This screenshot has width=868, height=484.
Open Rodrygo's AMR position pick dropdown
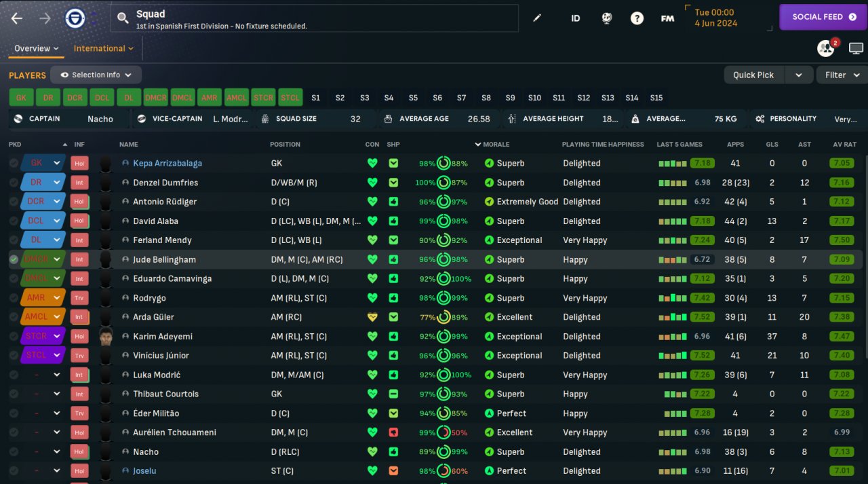[x=58, y=298]
